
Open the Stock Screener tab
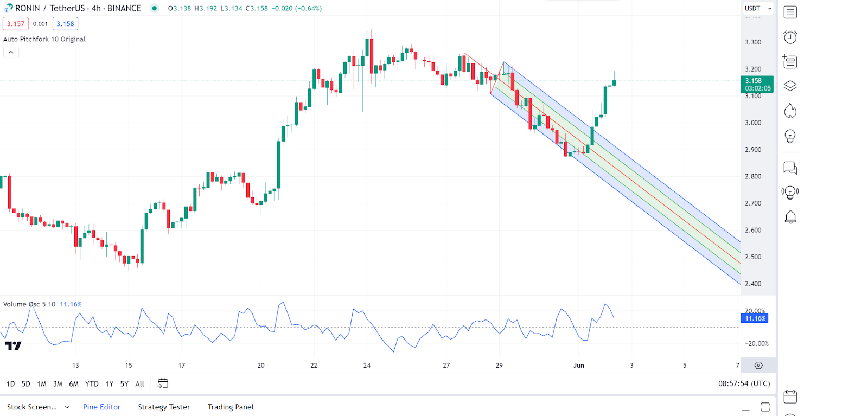32,407
